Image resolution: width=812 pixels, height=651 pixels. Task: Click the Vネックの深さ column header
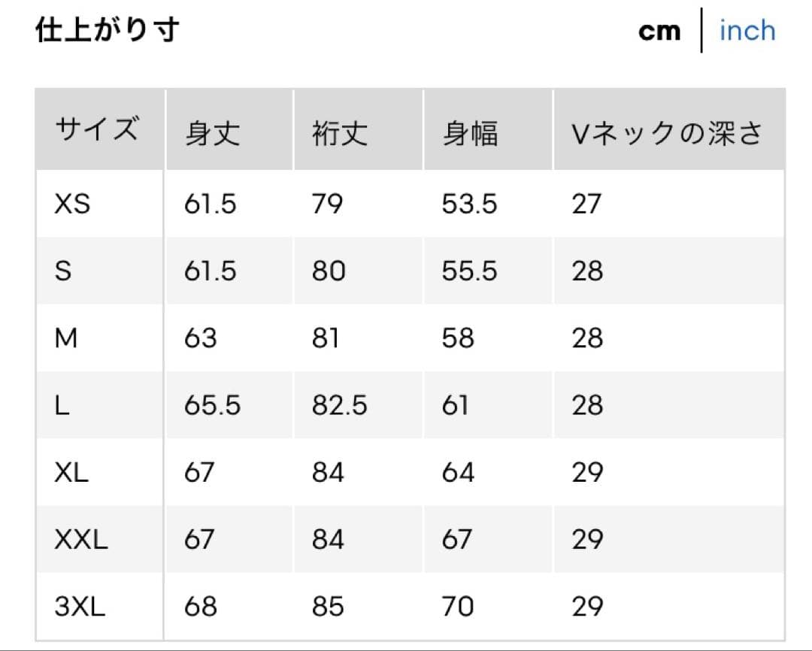click(667, 134)
